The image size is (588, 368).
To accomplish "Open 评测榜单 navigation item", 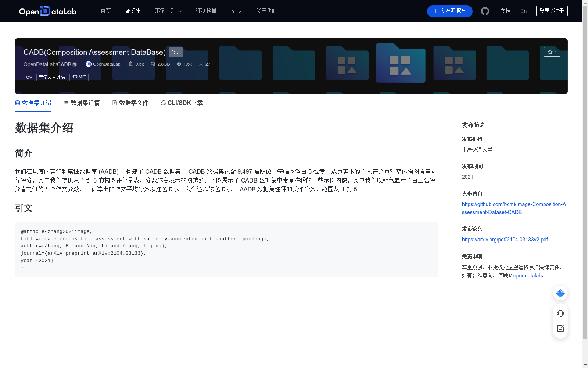I will tap(206, 11).
